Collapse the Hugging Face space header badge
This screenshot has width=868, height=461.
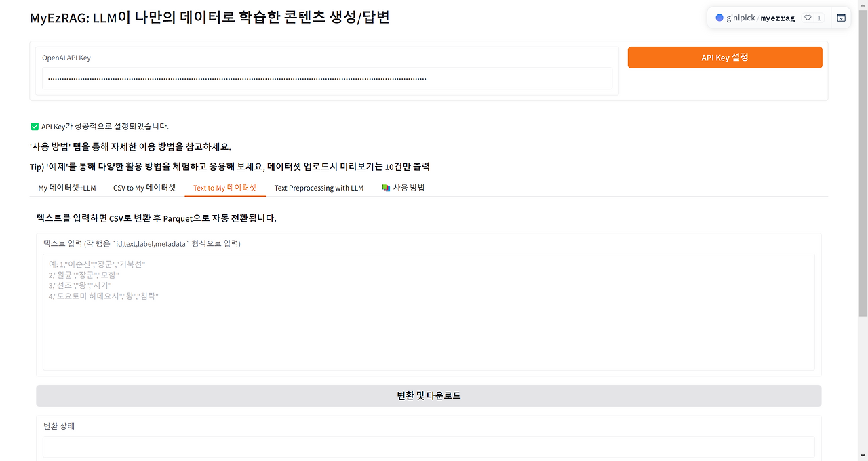841,18
